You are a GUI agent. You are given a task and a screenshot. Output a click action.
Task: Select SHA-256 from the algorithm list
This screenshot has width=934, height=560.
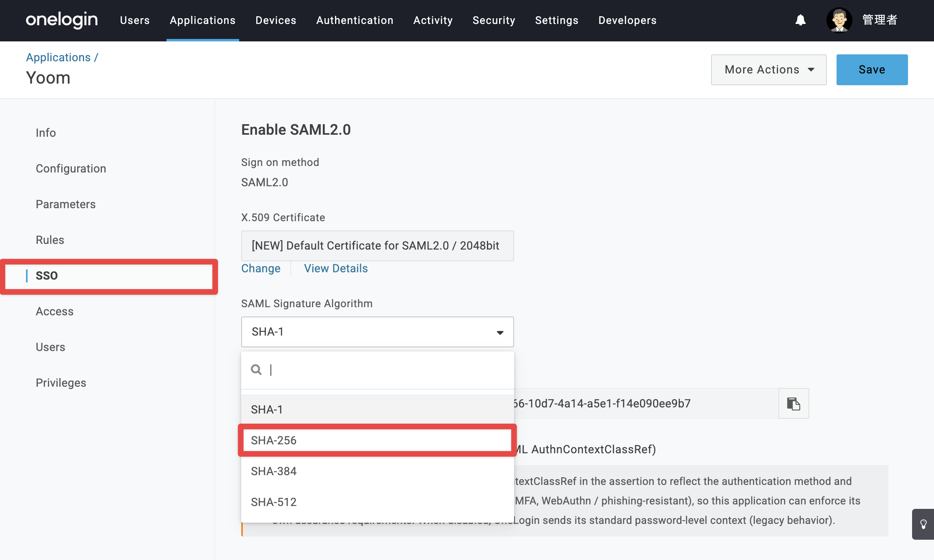point(377,440)
